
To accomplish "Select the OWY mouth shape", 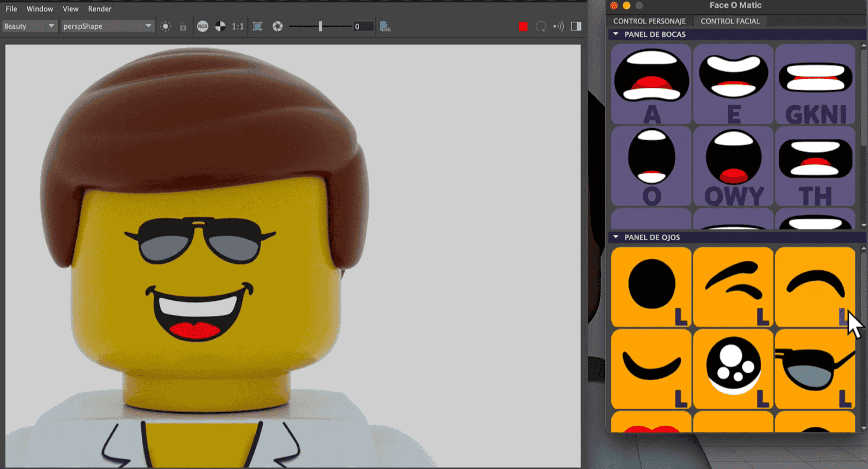I will (733, 166).
